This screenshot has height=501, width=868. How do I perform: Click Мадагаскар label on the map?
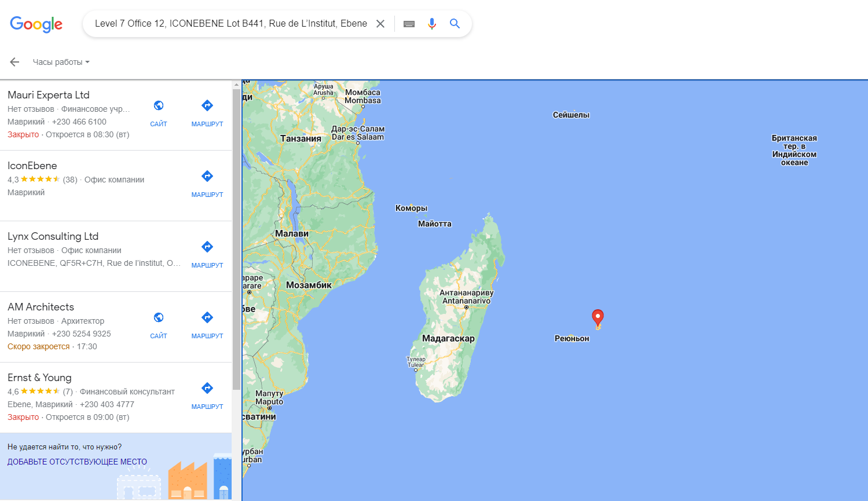point(448,338)
